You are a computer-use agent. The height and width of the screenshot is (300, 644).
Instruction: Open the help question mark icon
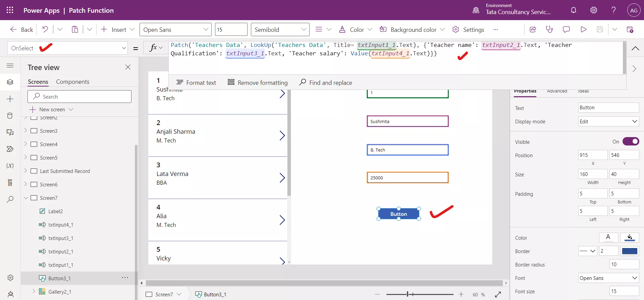point(613,10)
